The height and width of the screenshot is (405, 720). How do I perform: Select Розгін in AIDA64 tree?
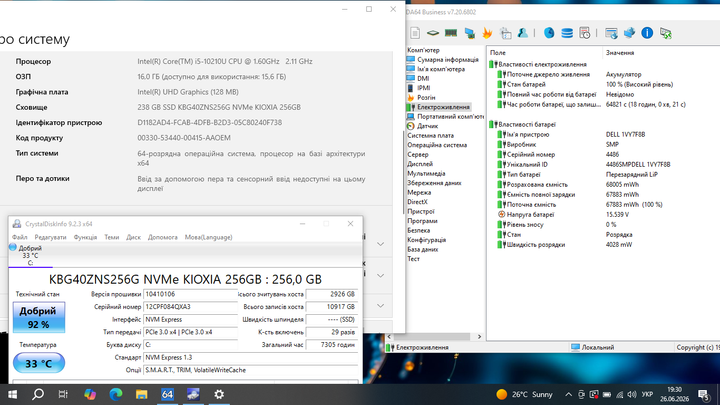(426, 97)
